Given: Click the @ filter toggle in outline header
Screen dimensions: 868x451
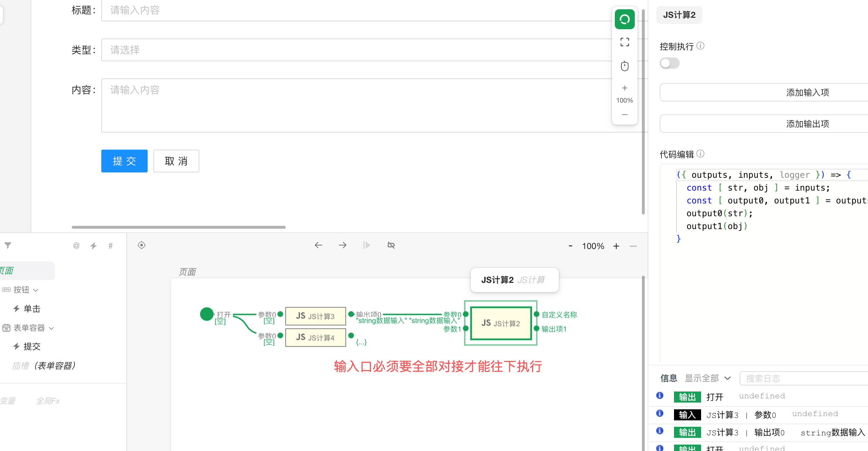Looking at the screenshot, I should [76, 245].
